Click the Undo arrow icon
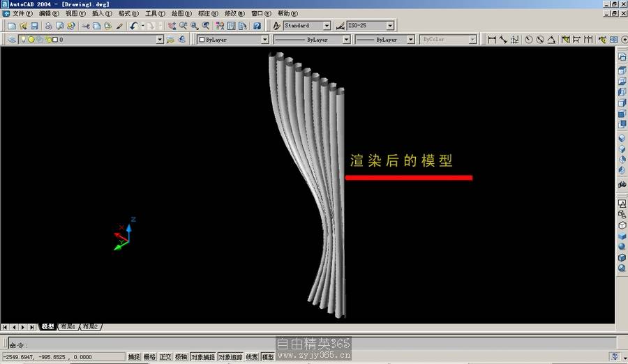The width and height of the screenshot is (628, 364). [133, 26]
